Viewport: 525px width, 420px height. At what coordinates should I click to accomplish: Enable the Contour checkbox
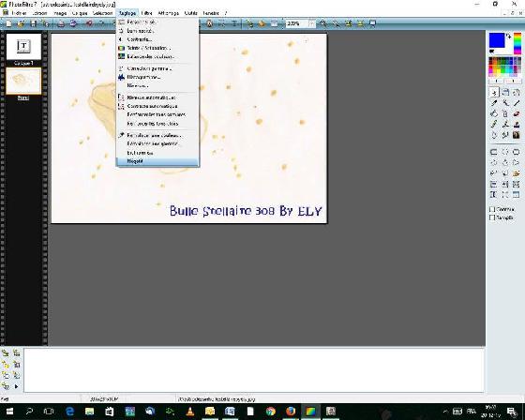tap(492, 209)
